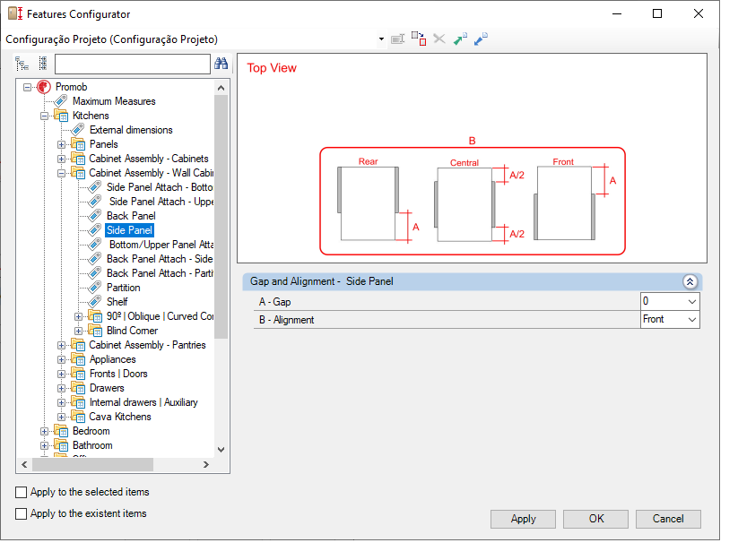Expand Cabinet Assembly - Pantries folder
This screenshot has height=560, width=738.
click(x=62, y=345)
